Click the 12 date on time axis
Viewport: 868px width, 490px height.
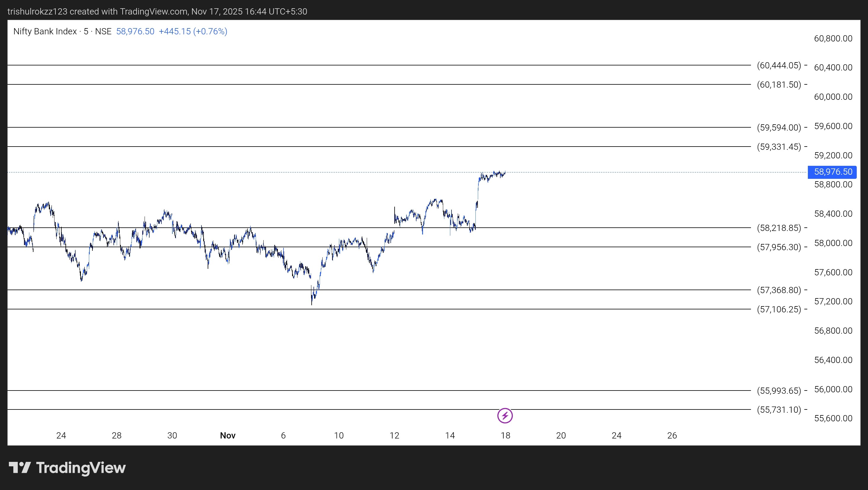pyautogui.click(x=394, y=436)
